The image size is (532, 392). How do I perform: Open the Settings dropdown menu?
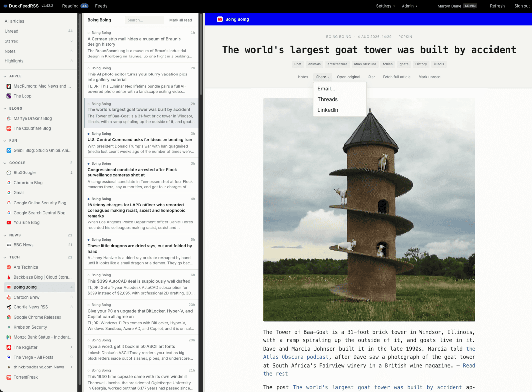386,6
